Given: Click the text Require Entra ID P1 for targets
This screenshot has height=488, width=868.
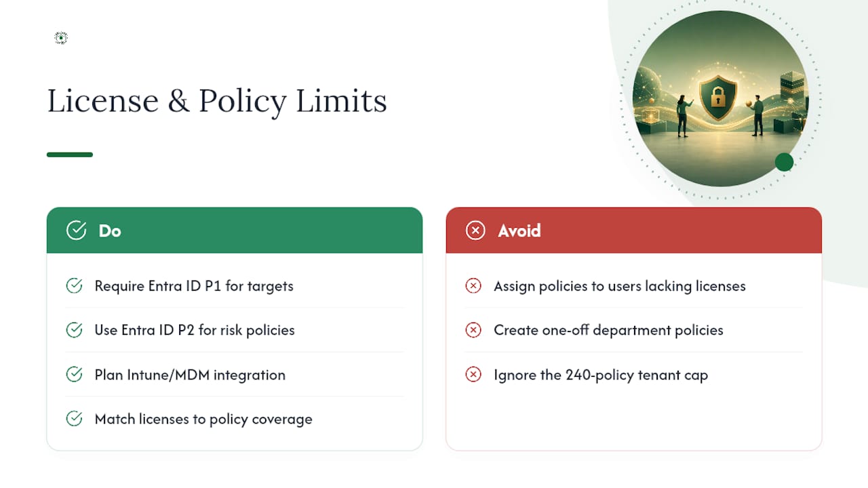Looking at the screenshot, I should click(194, 286).
